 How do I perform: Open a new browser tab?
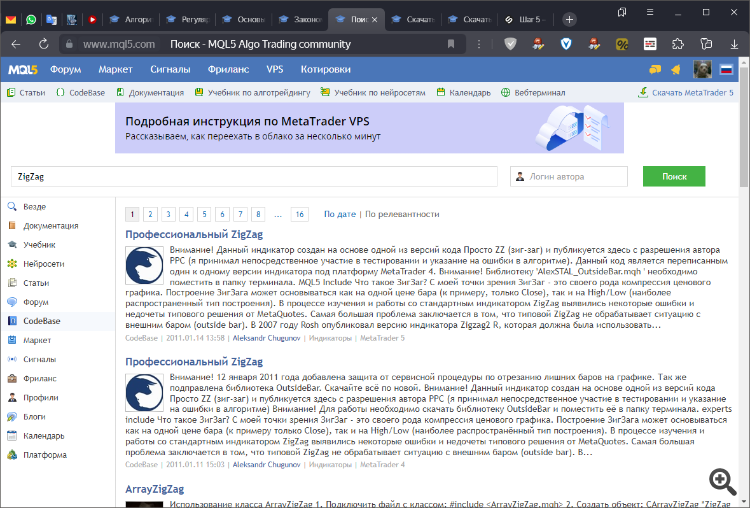coord(569,20)
